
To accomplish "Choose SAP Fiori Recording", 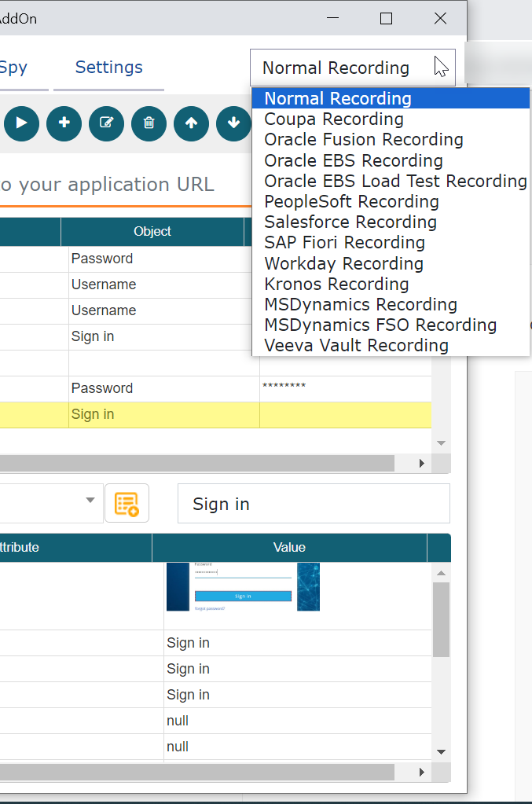I will [391, 243].
